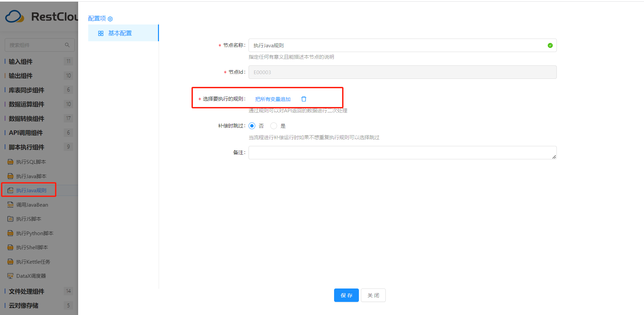Choose 执行Java规则 in the component list
The height and width of the screenshot is (315, 644).
31,191
